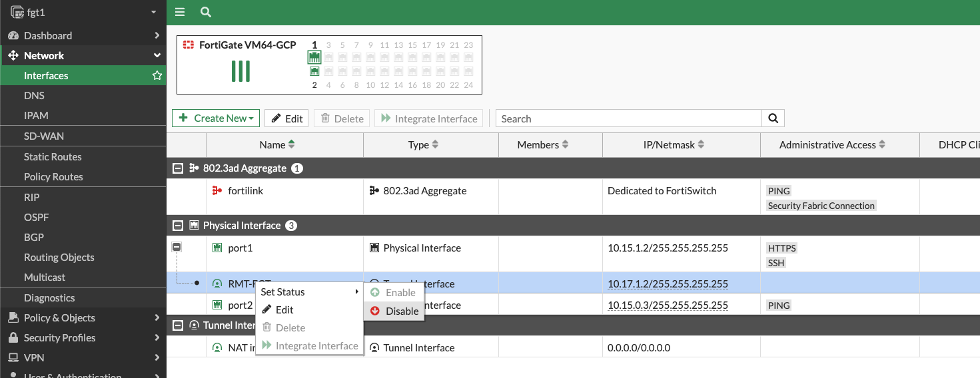Click the Security Fabric Connection tag
Screen dimensions: 980x378
(x=821, y=206)
